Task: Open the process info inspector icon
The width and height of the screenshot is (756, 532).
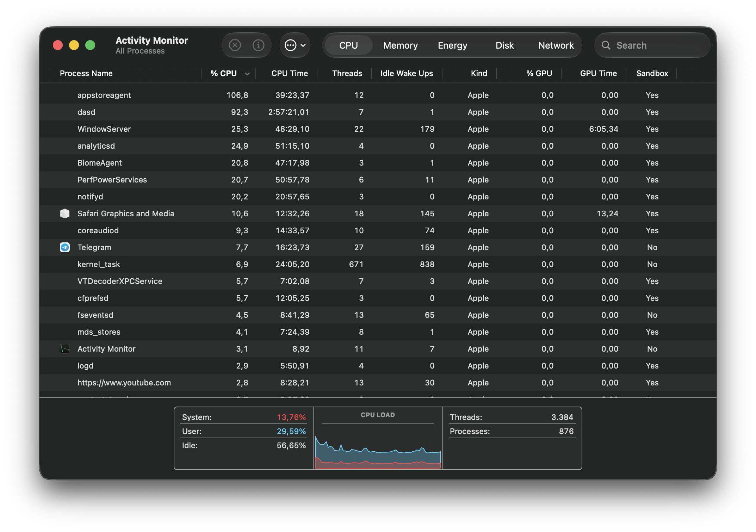Action: point(259,45)
